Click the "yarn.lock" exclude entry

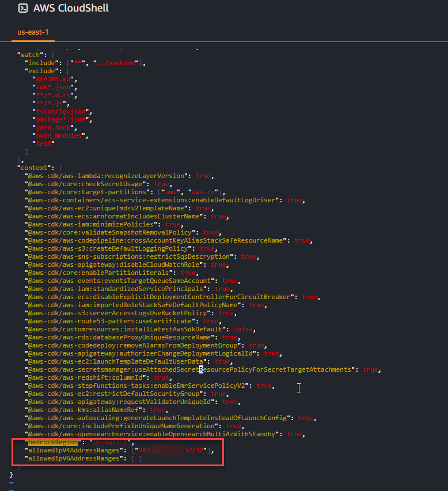pyautogui.click(x=54, y=127)
